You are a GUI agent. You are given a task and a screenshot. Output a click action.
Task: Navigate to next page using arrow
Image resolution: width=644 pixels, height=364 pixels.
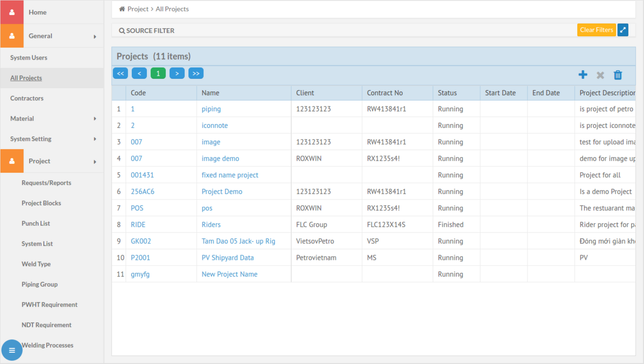tap(177, 73)
